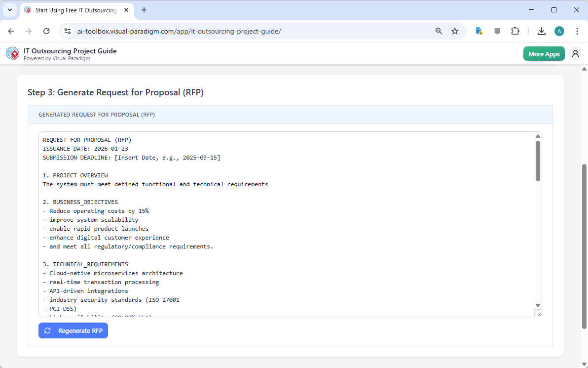Toggle the bookmark star for this page

pos(454,31)
